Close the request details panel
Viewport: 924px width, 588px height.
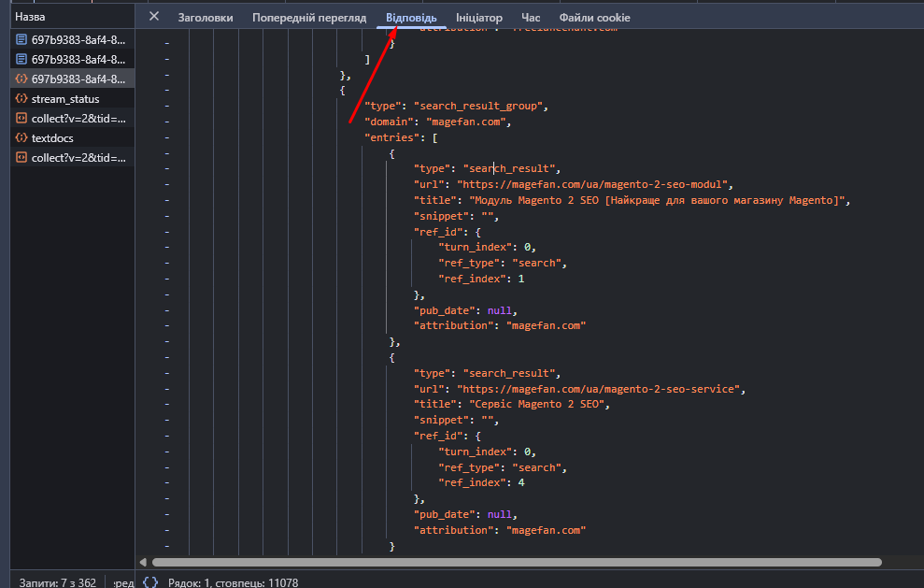[x=154, y=17]
